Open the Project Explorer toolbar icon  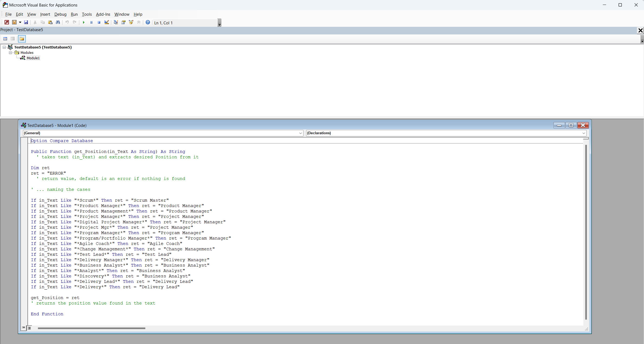[116, 22]
